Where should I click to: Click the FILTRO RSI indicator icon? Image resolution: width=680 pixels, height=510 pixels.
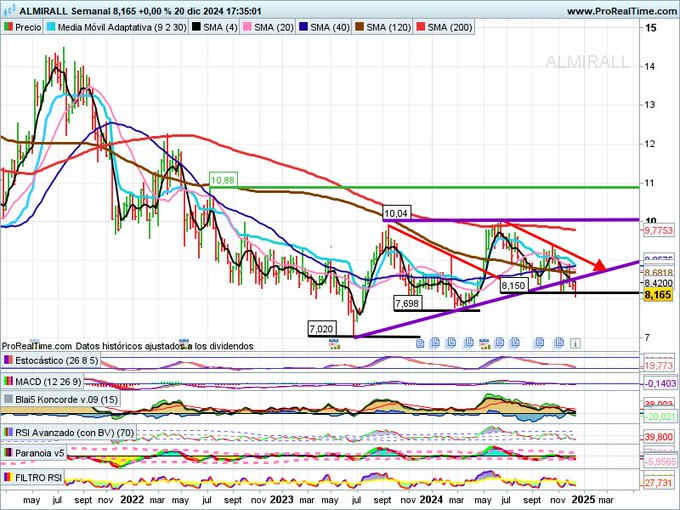(x=8, y=478)
